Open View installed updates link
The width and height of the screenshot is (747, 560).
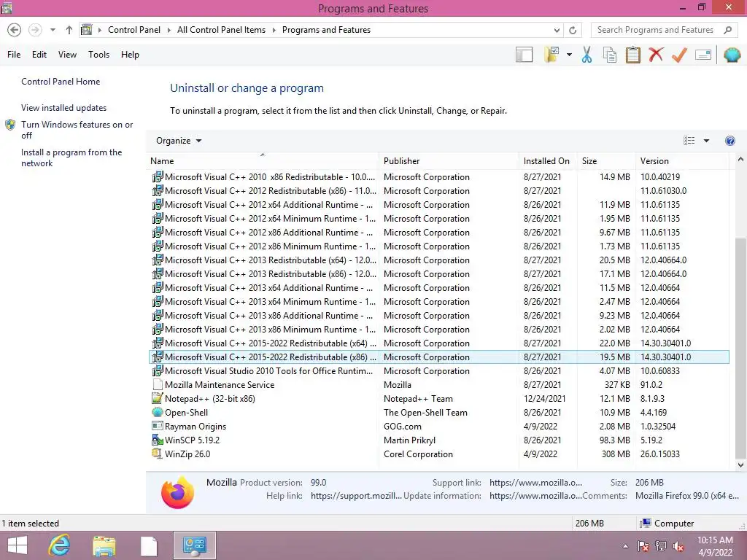[x=64, y=108]
